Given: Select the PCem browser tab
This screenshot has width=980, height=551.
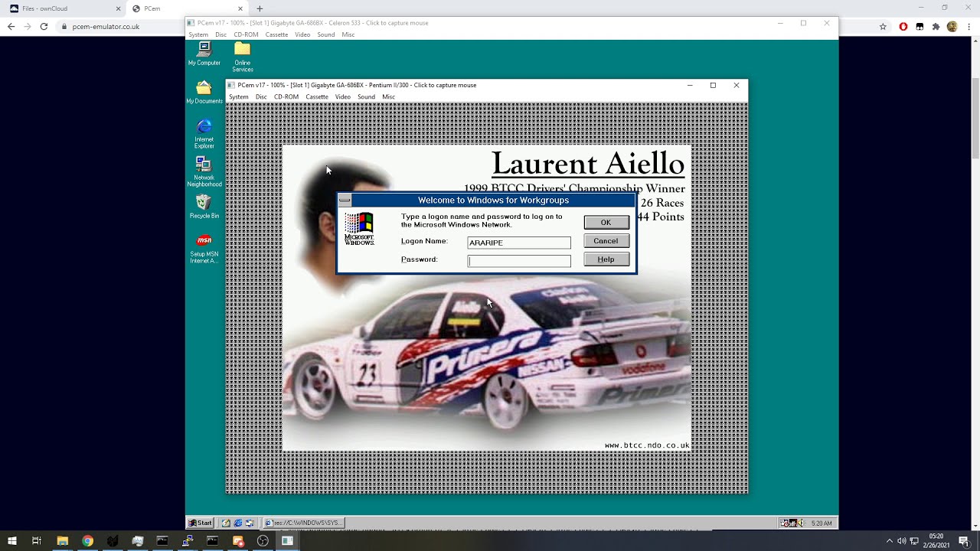Looking at the screenshot, I should [x=186, y=8].
